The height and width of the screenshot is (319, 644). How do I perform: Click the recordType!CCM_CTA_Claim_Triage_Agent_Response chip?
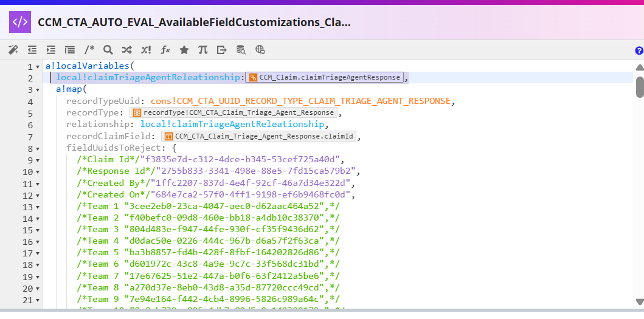tap(234, 112)
